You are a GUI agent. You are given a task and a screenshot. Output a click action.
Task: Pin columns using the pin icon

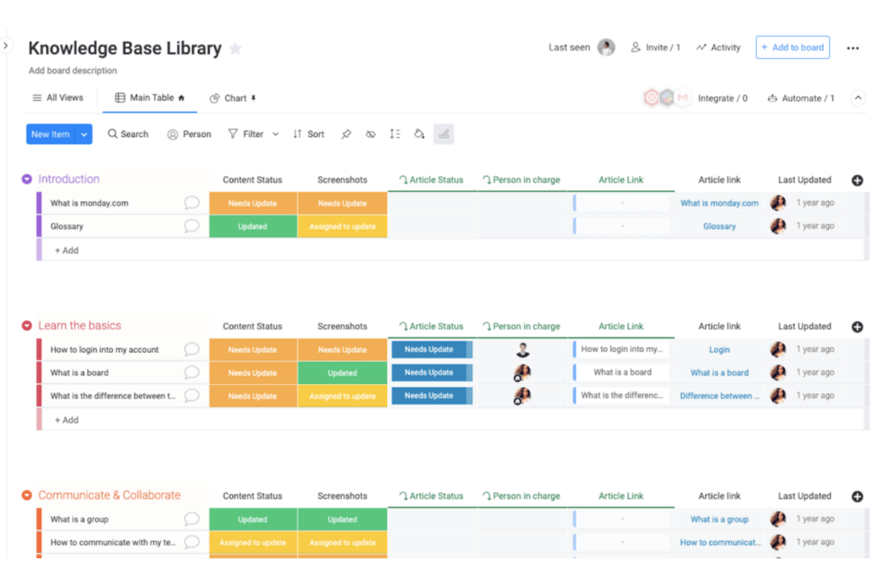click(346, 134)
